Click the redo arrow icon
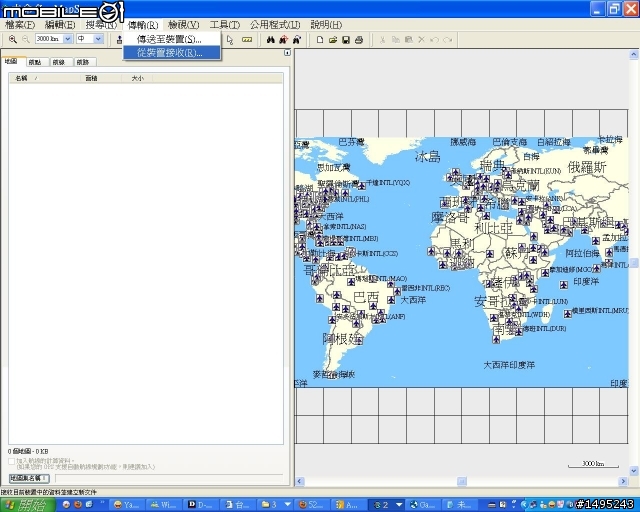Image resolution: width=640 pixels, height=512 pixels. pyautogui.click(x=448, y=40)
